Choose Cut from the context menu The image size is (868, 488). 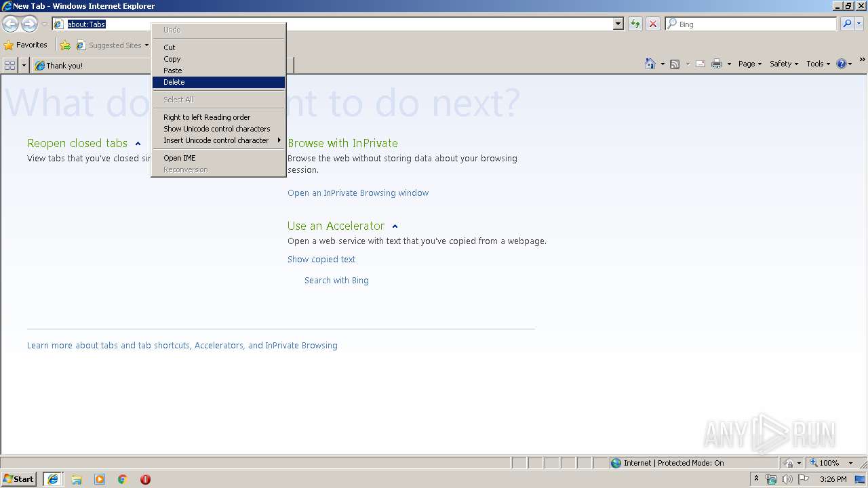(218, 47)
